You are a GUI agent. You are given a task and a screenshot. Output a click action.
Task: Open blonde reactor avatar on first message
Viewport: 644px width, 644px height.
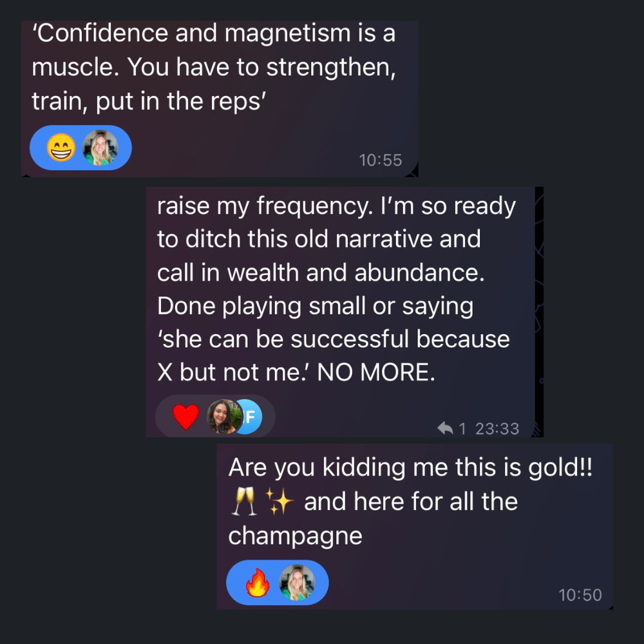point(100,147)
